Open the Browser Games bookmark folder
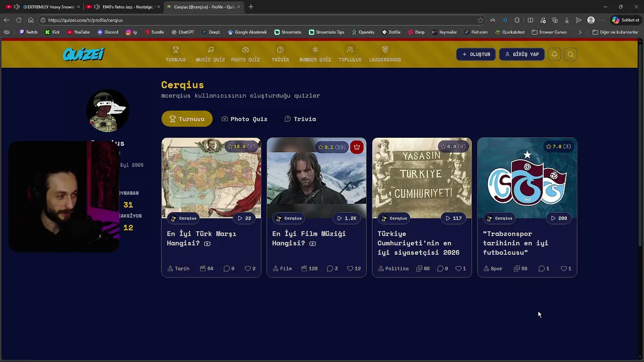 549,32
